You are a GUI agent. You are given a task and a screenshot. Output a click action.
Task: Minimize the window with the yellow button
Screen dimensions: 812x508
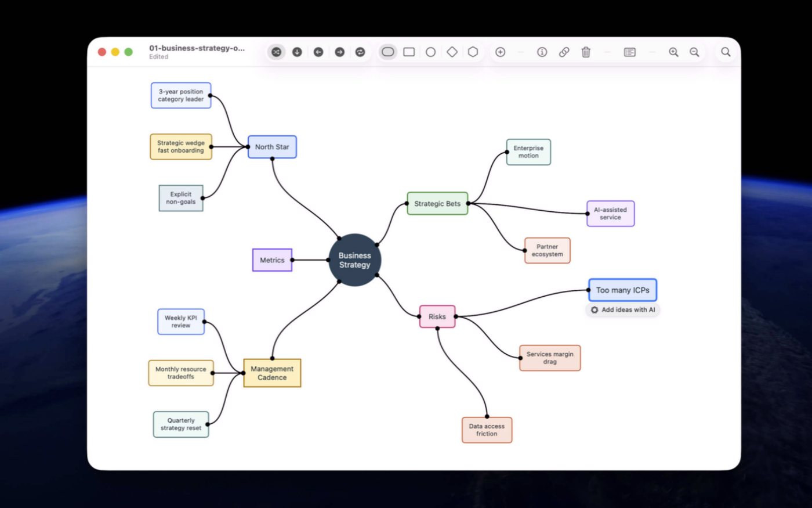click(x=115, y=52)
